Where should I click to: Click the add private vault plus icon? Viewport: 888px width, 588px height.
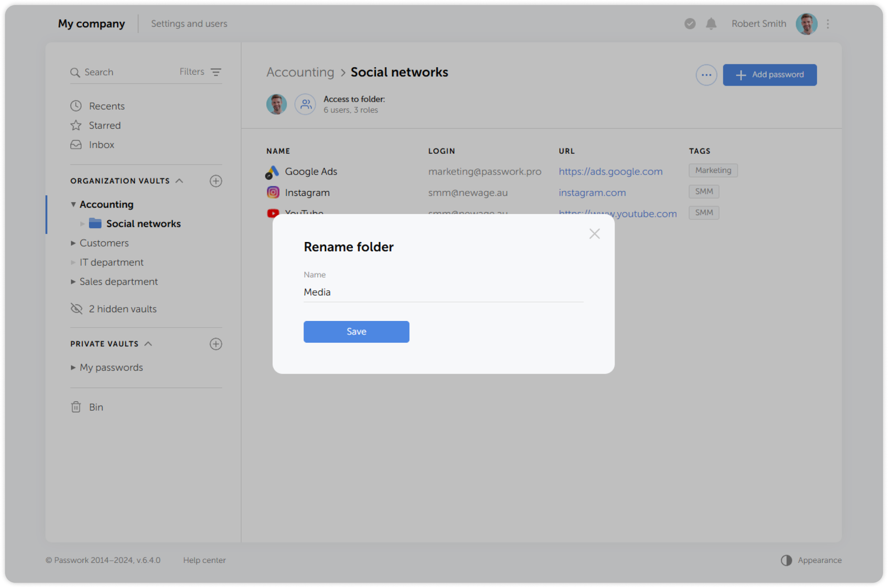click(x=216, y=344)
